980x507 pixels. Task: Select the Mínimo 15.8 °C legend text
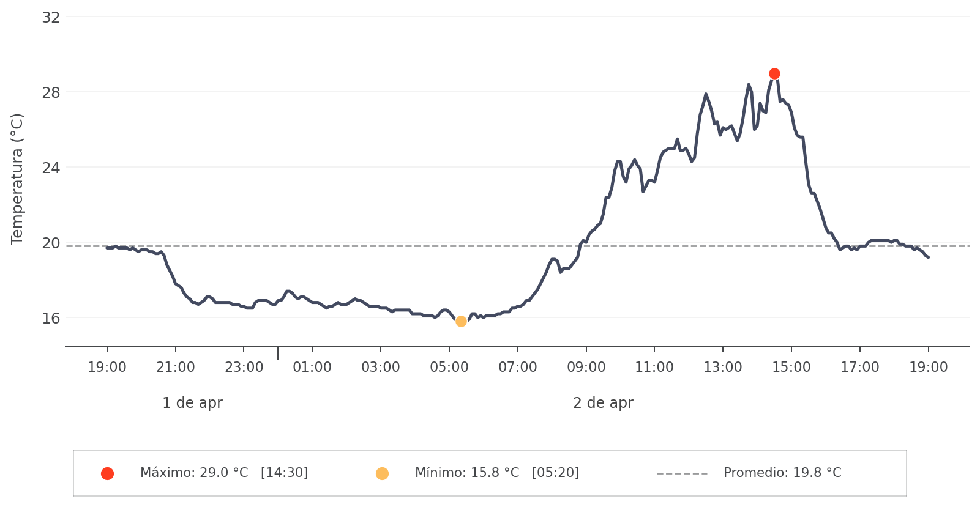pos(496,473)
